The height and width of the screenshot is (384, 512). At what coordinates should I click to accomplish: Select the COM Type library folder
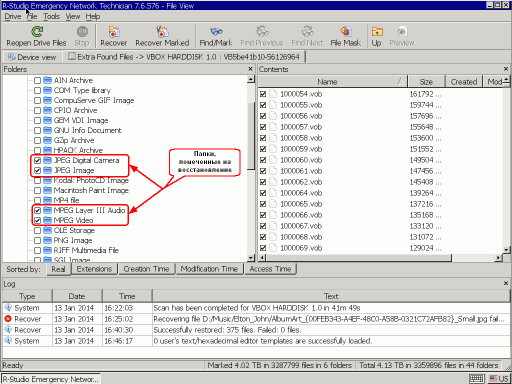tap(82, 90)
